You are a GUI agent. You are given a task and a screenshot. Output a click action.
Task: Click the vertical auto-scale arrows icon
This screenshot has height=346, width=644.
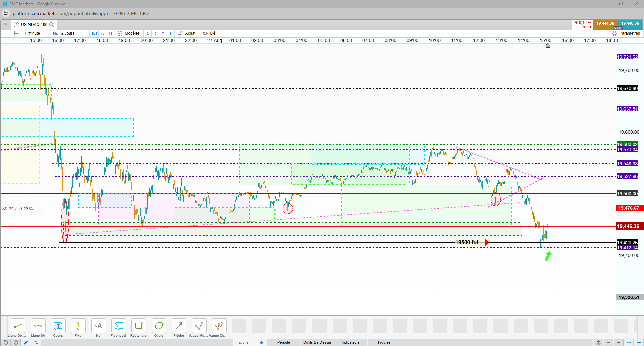pos(639,342)
